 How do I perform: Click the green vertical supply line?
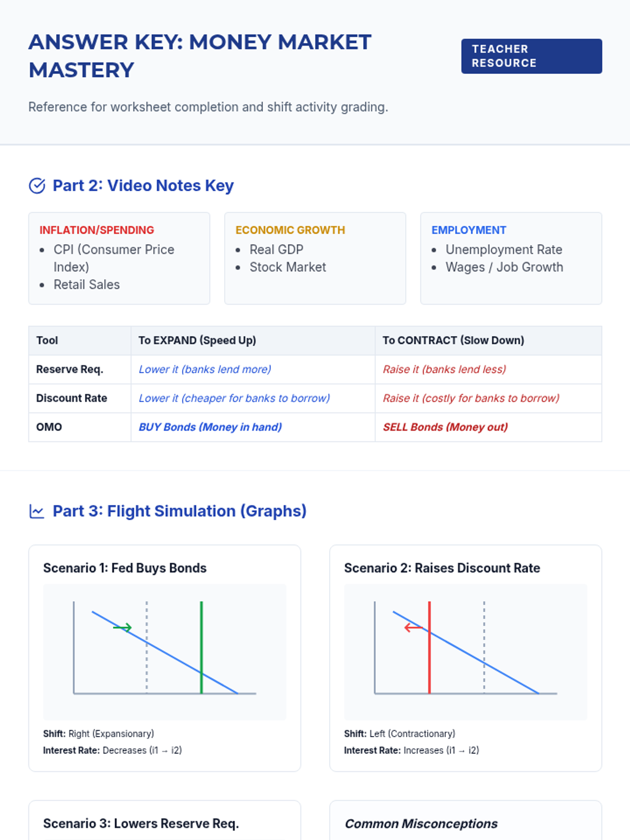point(202,651)
